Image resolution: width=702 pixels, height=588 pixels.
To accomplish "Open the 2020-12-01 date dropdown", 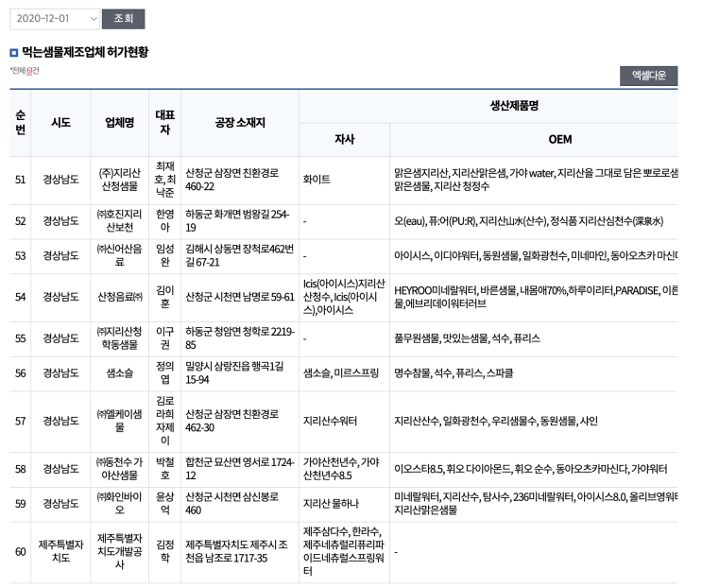I will [55, 19].
